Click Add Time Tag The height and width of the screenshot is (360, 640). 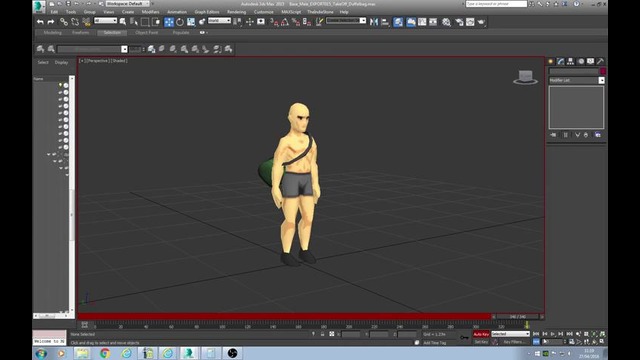pos(435,343)
